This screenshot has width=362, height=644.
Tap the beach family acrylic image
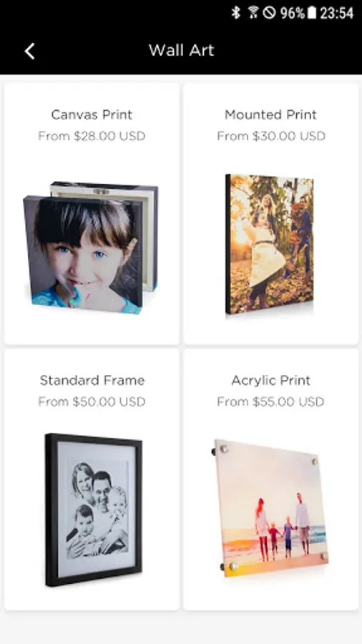click(271, 508)
